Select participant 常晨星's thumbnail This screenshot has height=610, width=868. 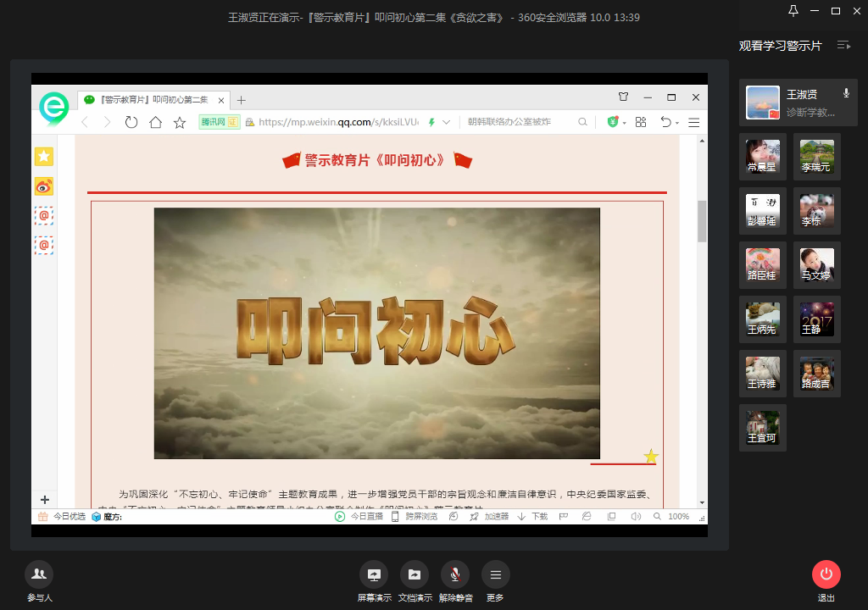click(763, 156)
